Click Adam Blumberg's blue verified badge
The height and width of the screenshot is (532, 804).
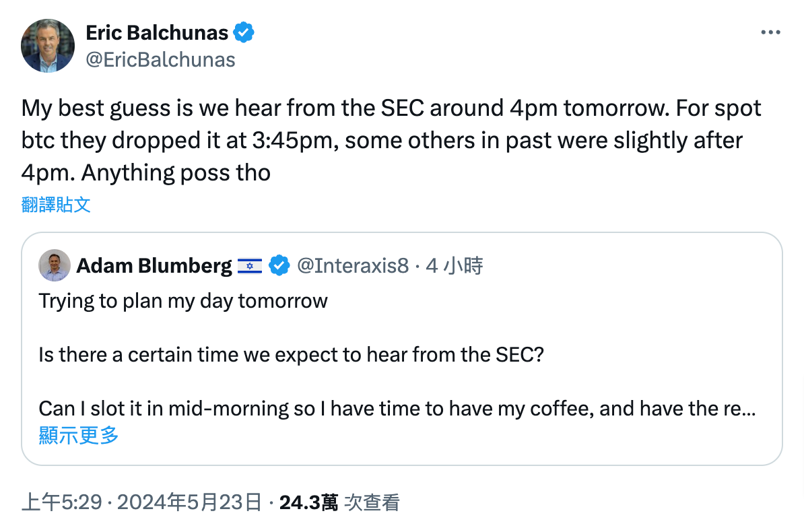point(279,266)
